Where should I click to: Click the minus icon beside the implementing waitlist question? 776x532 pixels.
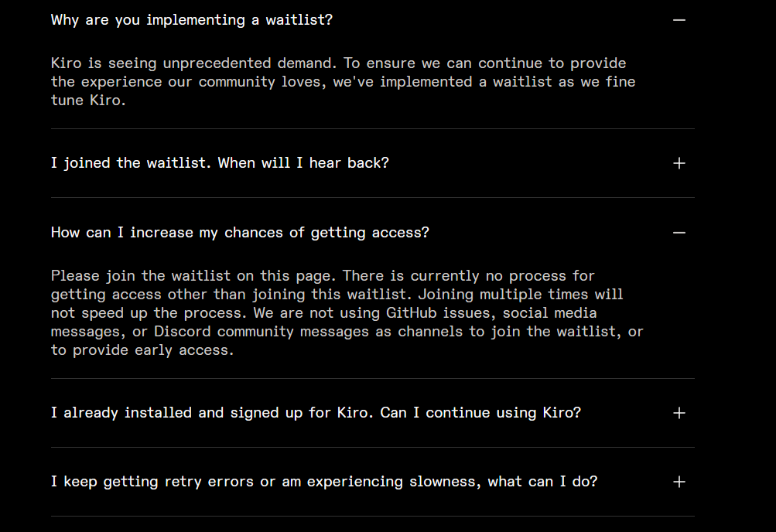coord(679,20)
